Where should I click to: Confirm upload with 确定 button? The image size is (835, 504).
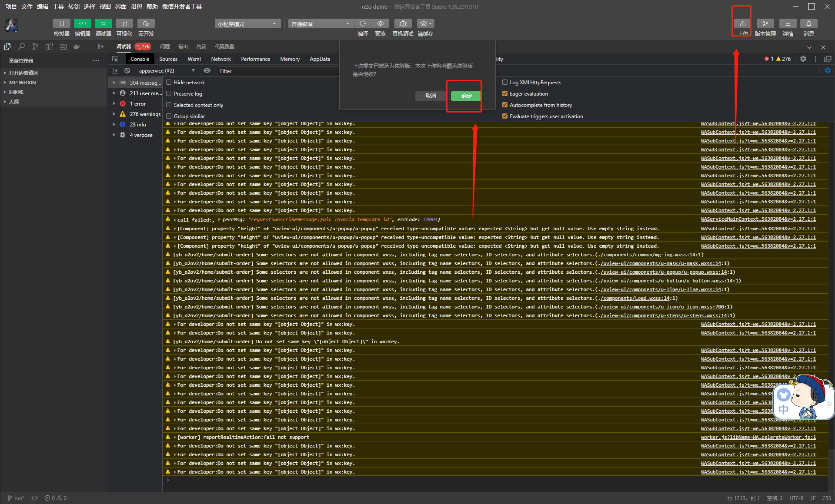coord(466,96)
